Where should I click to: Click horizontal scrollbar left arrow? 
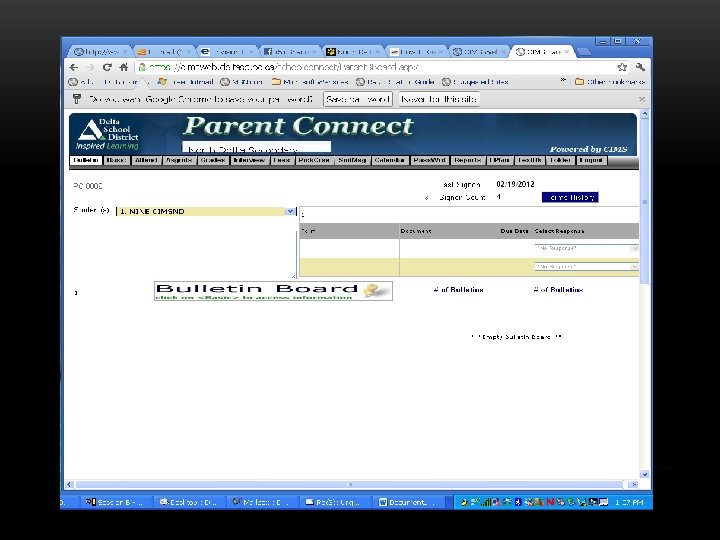click(69, 484)
